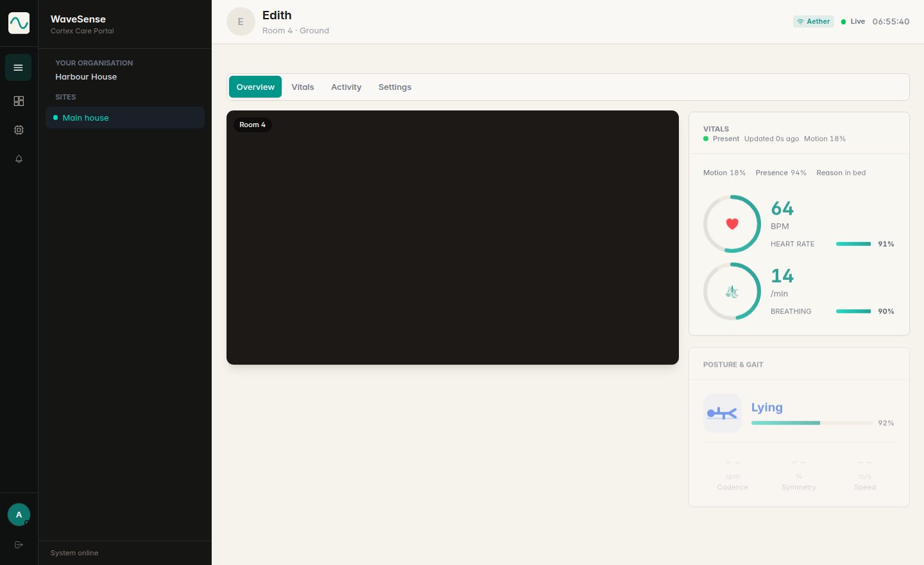This screenshot has width=924, height=565.
Task: Click the WaveSense wave logo
Action: point(19,23)
